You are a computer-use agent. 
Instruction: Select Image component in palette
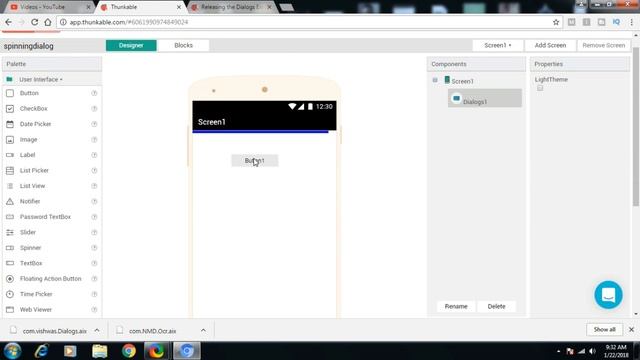[x=28, y=140]
